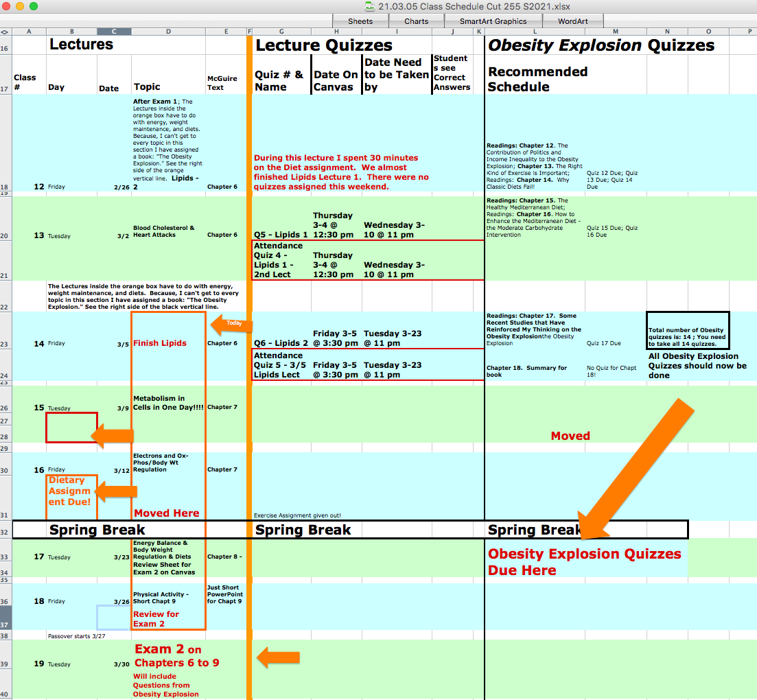Image resolution: width=757 pixels, height=700 pixels.
Task: Click the Select All corner button
Action: coord(5,32)
